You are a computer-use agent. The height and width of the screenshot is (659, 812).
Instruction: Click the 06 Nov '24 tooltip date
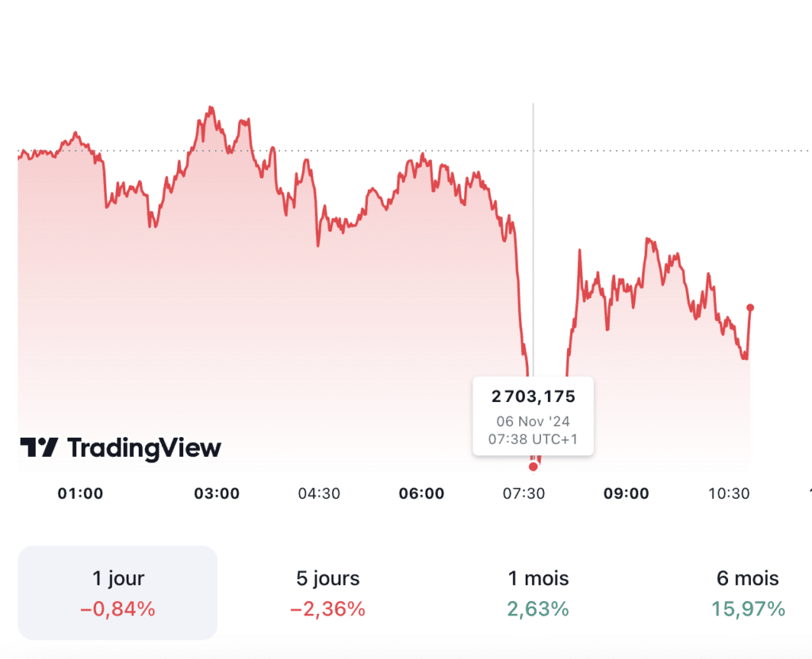point(533,421)
